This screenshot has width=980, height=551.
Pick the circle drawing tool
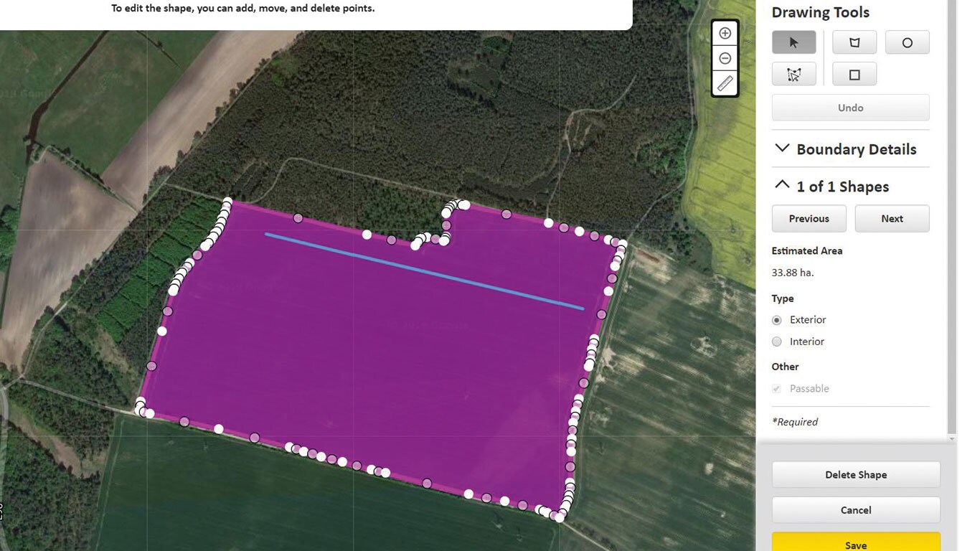click(x=907, y=42)
